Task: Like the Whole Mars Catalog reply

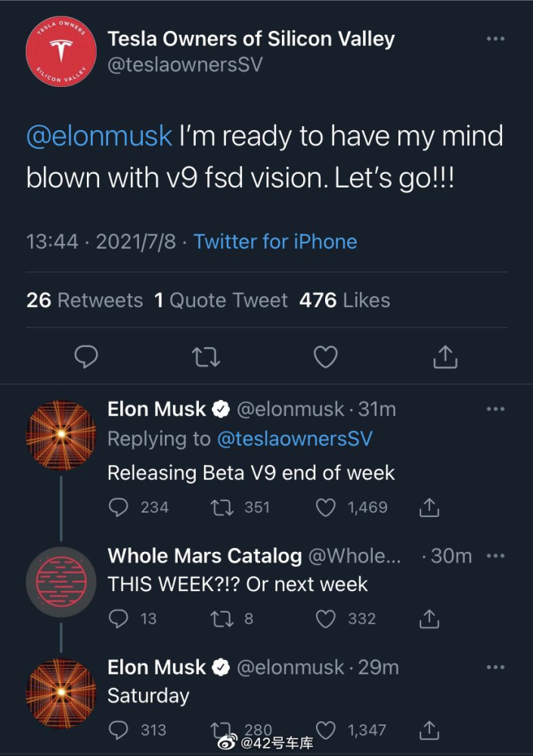Action: 325,619
